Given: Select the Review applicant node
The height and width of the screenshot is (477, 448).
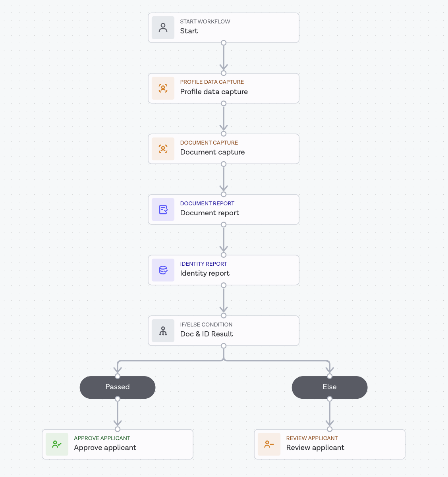Looking at the screenshot, I should (x=330, y=444).
